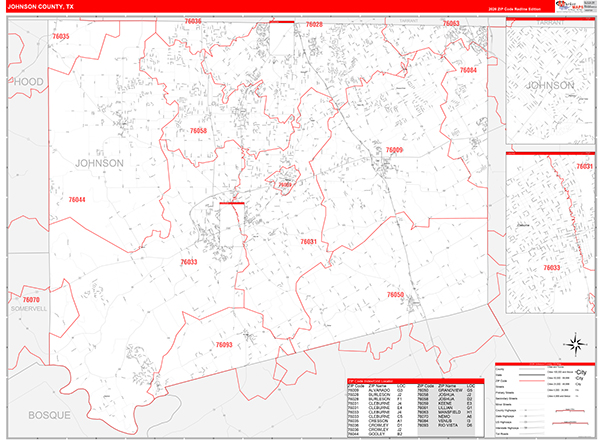This screenshot has width=600, height=440.
Task: Click the 76033 label in lower inset
Action: pyautogui.click(x=552, y=268)
